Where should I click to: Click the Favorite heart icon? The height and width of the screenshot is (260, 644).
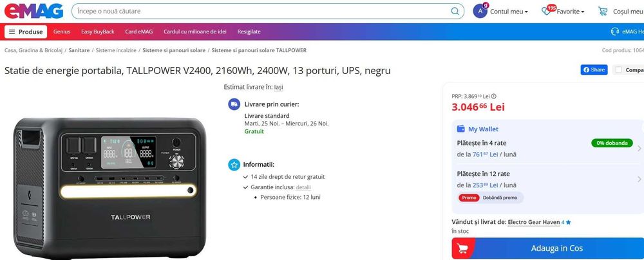[x=547, y=12]
